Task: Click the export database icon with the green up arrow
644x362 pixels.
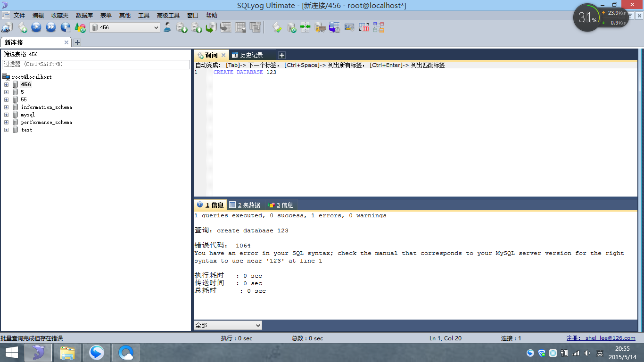Action: 197,27
